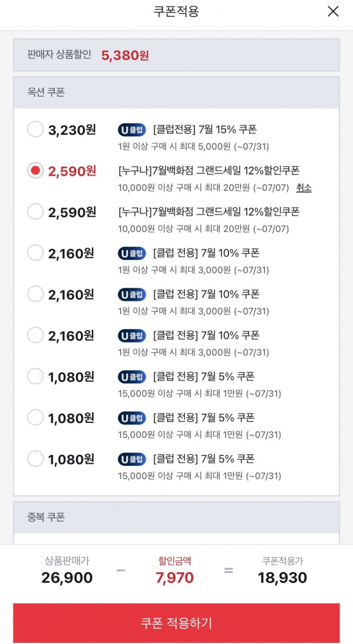Select the 3,230원 15% club coupon radio
Image resolution: width=353 pixels, height=644 pixels.
coord(36,130)
